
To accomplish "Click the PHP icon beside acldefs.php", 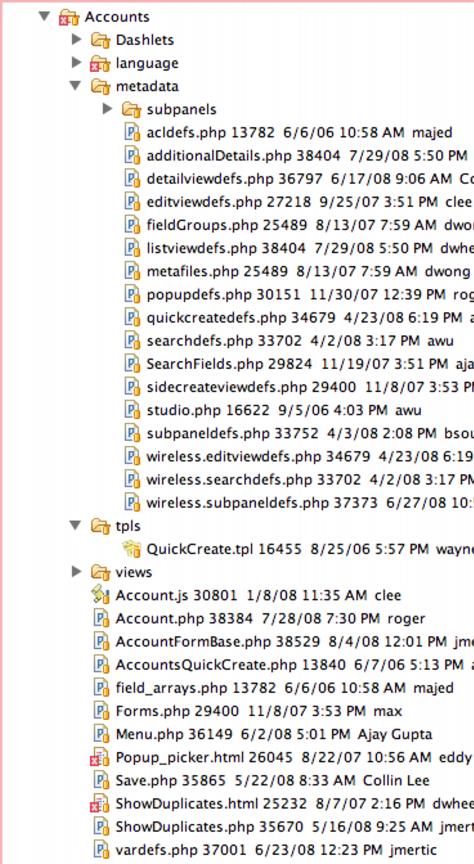I will (x=132, y=132).
